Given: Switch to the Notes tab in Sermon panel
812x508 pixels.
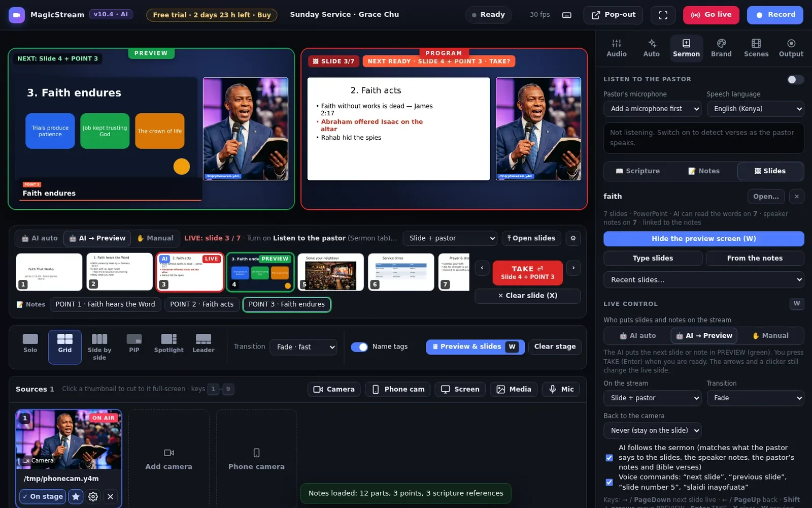Looking at the screenshot, I should pos(704,171).
